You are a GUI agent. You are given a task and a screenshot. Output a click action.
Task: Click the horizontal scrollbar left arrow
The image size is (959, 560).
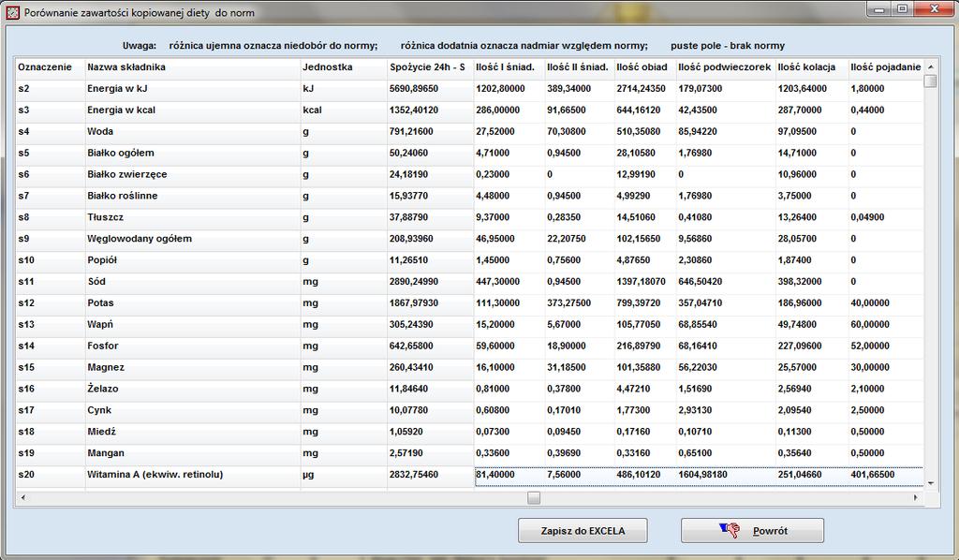pos(23,497)
